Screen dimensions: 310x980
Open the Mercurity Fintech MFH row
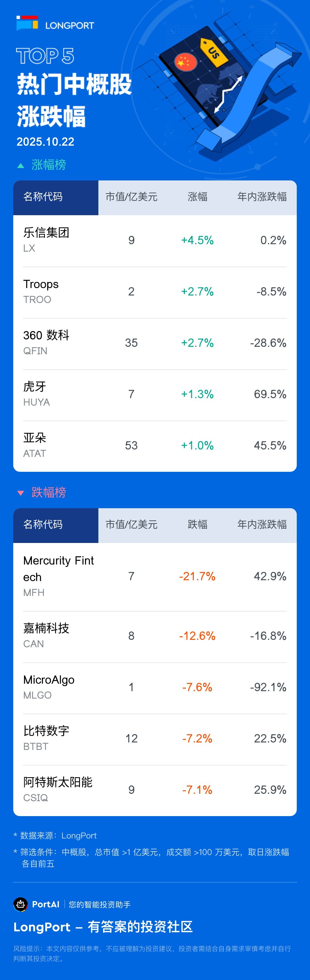click(x=155, y=576)
